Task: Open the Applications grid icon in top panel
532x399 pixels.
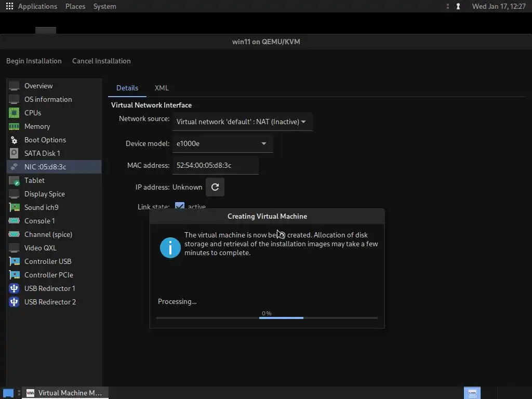Action: 9,6
